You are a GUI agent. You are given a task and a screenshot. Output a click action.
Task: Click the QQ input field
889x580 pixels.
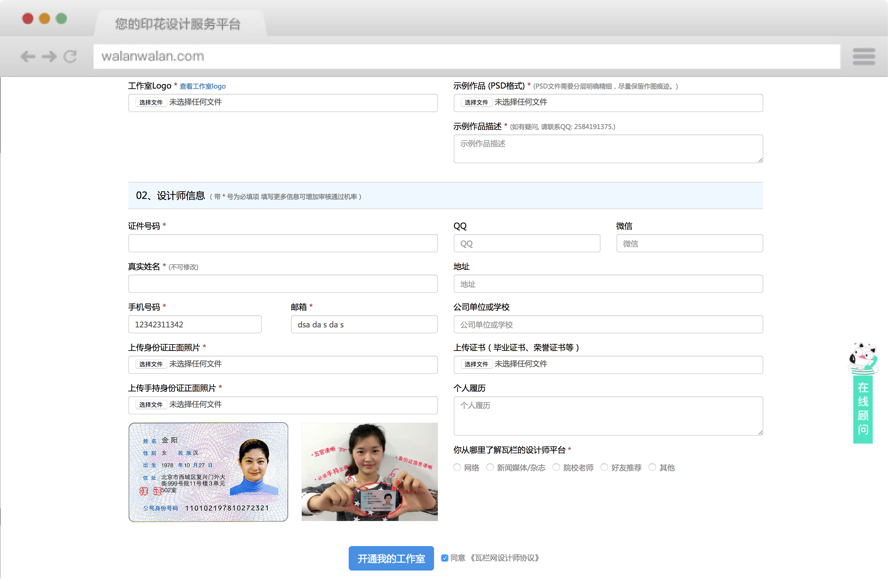tap(527, 243)
